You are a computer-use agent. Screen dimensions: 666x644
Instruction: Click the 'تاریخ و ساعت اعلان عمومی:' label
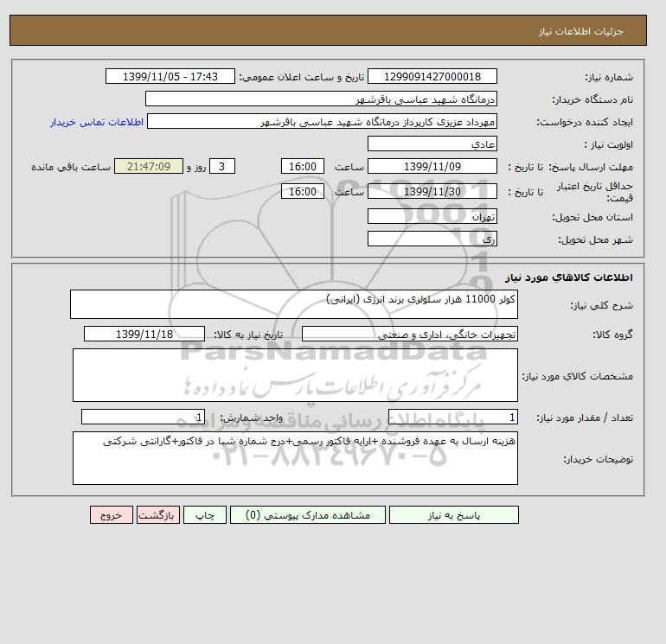click(x=302, y=77)
